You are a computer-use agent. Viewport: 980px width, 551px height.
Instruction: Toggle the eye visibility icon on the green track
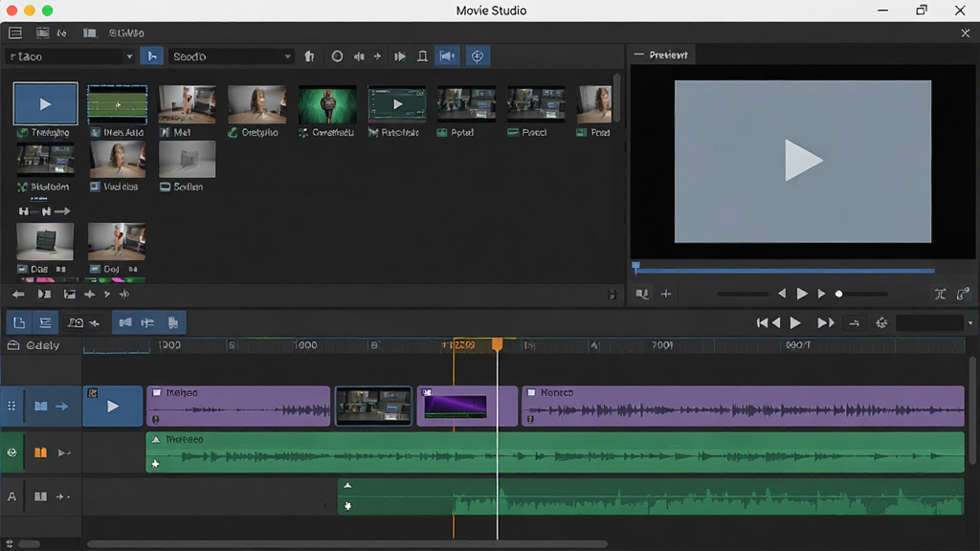point(11,452)
